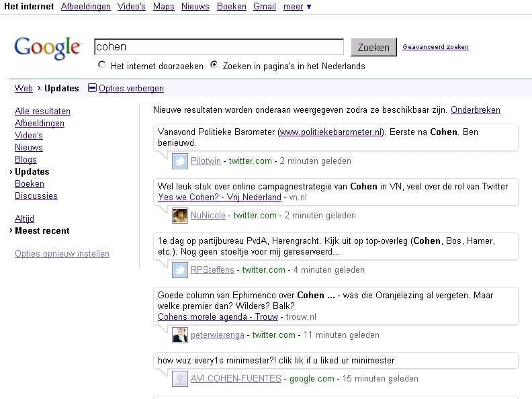The image size is (532, 399).
Task: Click the Web breadcrumb link
Action: pos(24,88)
